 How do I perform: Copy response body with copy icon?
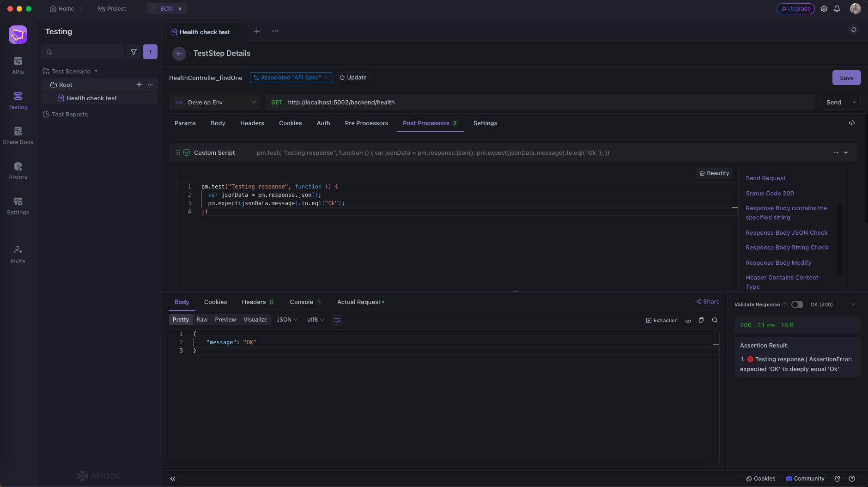(x=702, y=320)
